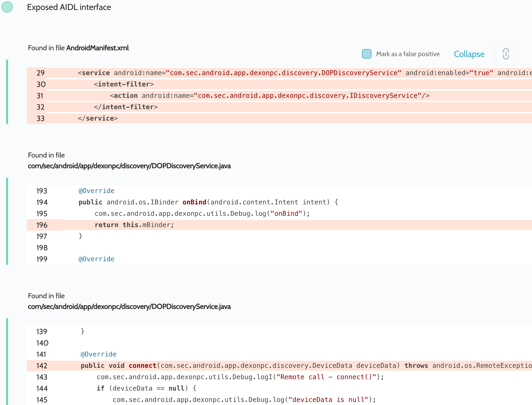The image size is (532, 405).
Task: Click the copy link icon button
Action: 505,54
